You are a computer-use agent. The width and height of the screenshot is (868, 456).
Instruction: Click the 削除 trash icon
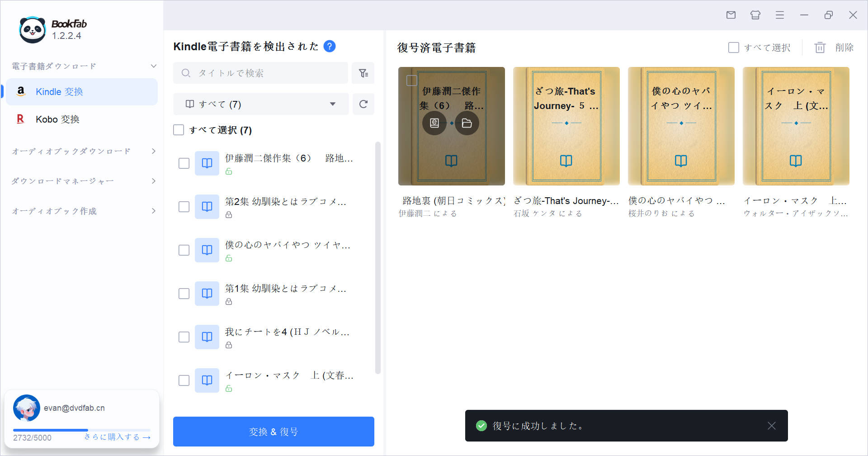click(x=821, y=47)
